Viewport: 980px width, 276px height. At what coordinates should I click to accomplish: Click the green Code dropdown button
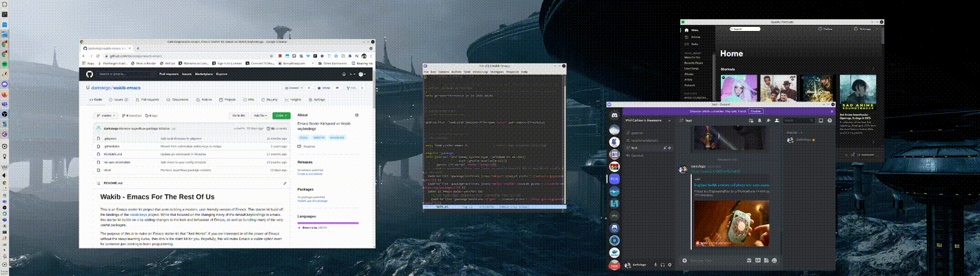(281, 115)
